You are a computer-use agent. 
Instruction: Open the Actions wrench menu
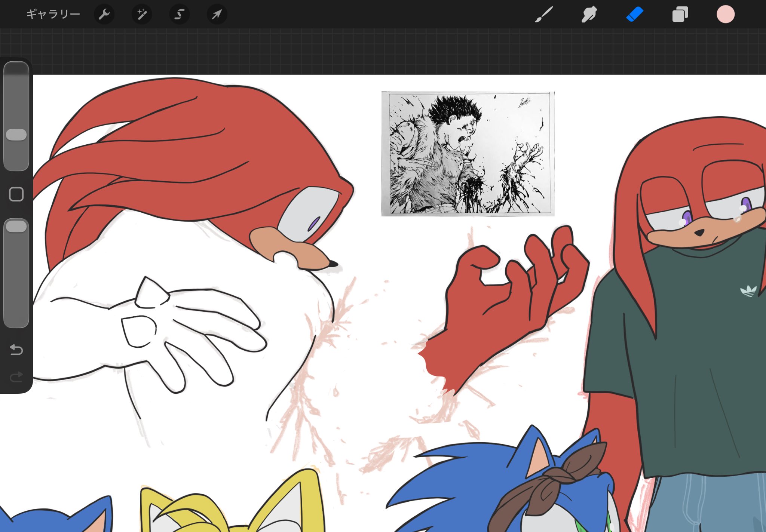[104, 15]
